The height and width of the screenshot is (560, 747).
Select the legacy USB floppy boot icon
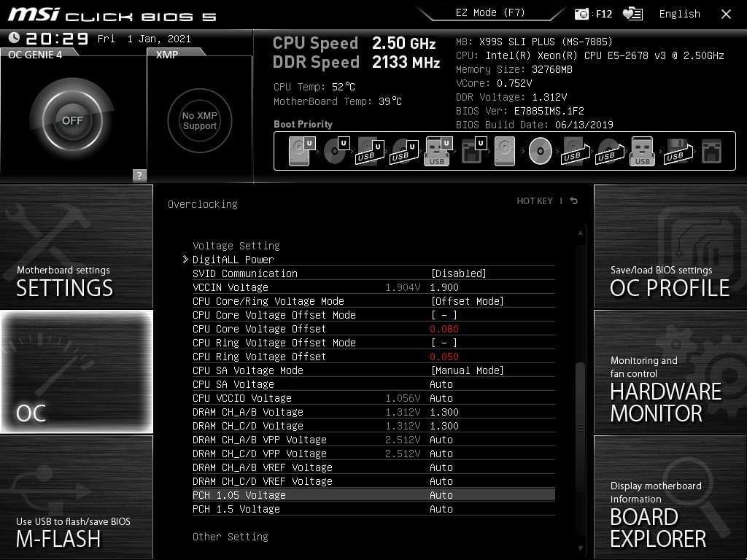(x=677, y=151)
